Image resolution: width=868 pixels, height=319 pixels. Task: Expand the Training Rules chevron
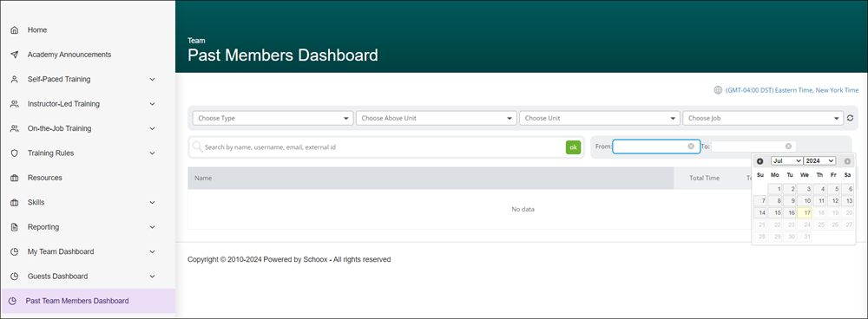(x=152, y=153)
